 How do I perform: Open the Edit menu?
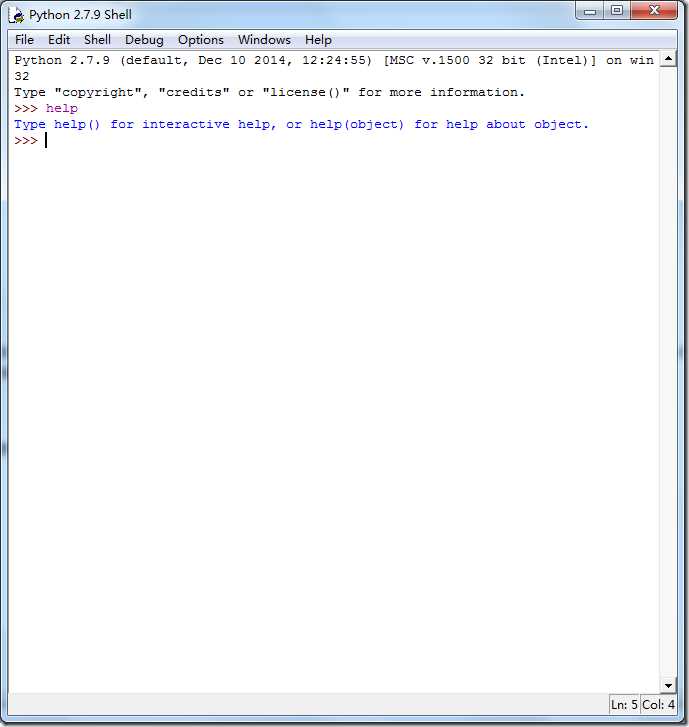[59, 40]
